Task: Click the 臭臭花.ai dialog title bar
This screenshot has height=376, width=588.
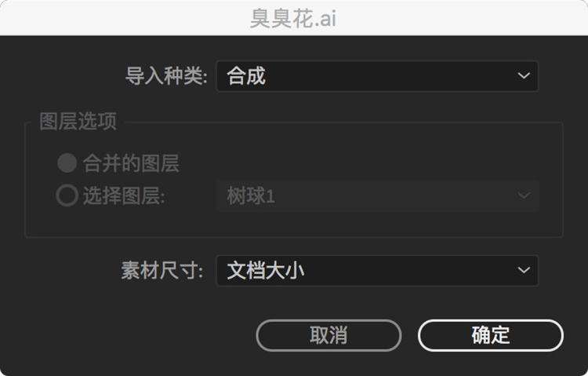Action: 294,18
